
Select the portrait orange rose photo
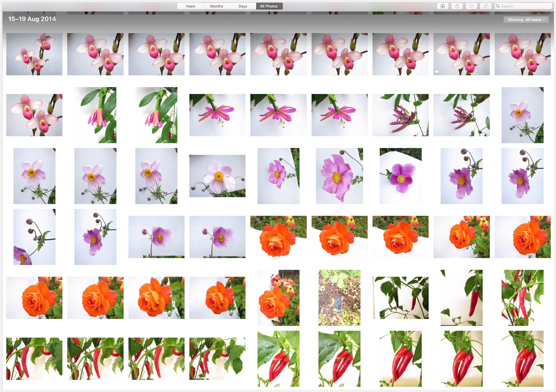(x=278, y=298)
